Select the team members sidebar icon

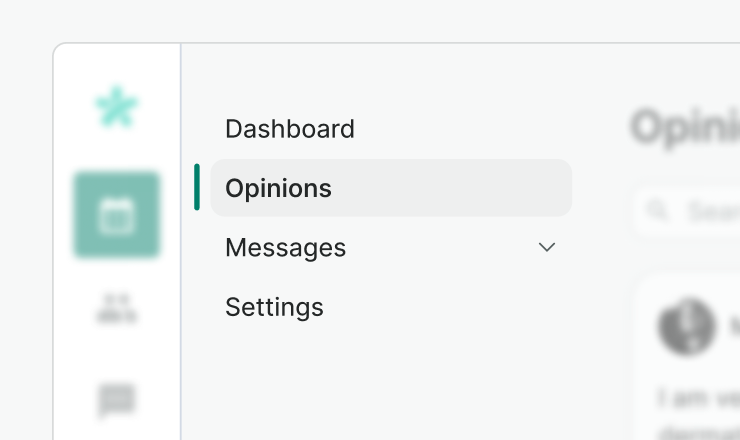coord(117,308)
